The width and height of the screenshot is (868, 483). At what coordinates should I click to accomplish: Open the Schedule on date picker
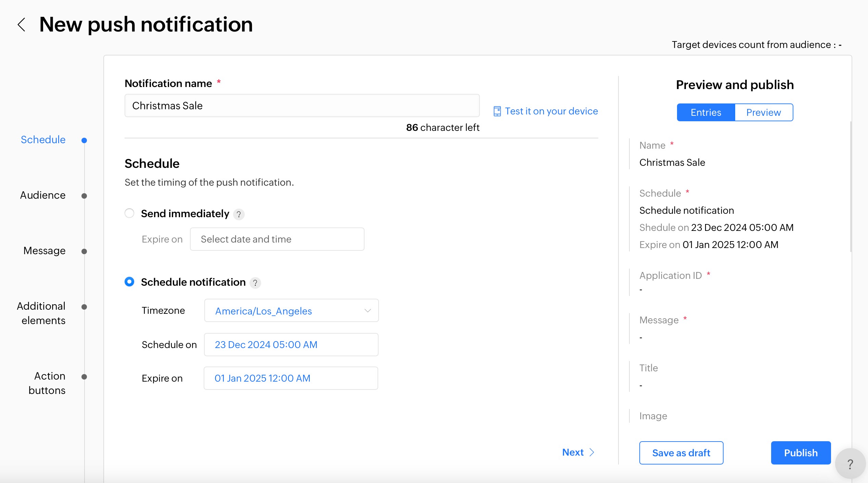[291, 345]
